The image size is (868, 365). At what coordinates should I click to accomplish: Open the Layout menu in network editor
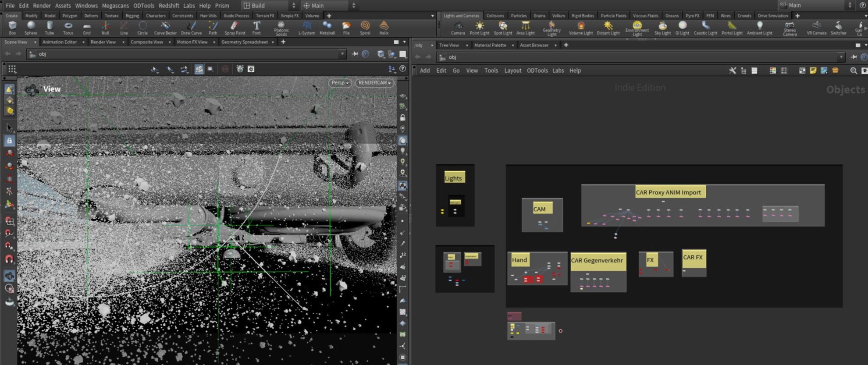(x=512, y=71)
